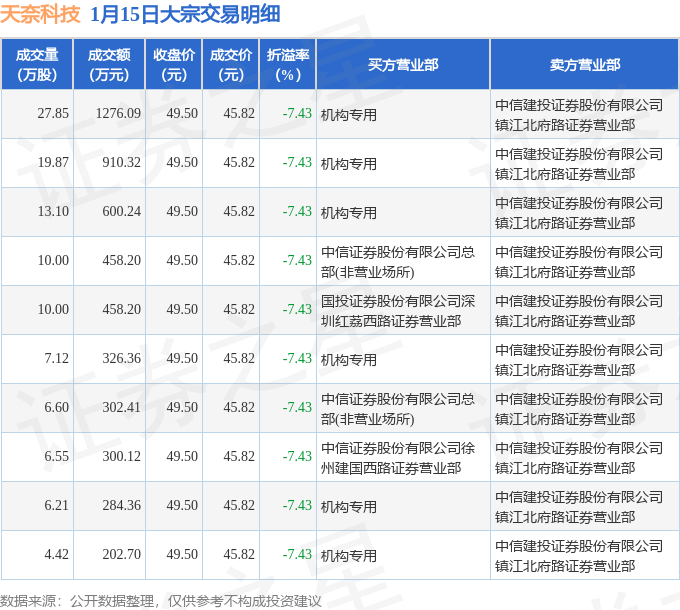Screen dimensions: 680x610
Task: Click the 买方营业部 column header
Action: 403,65
